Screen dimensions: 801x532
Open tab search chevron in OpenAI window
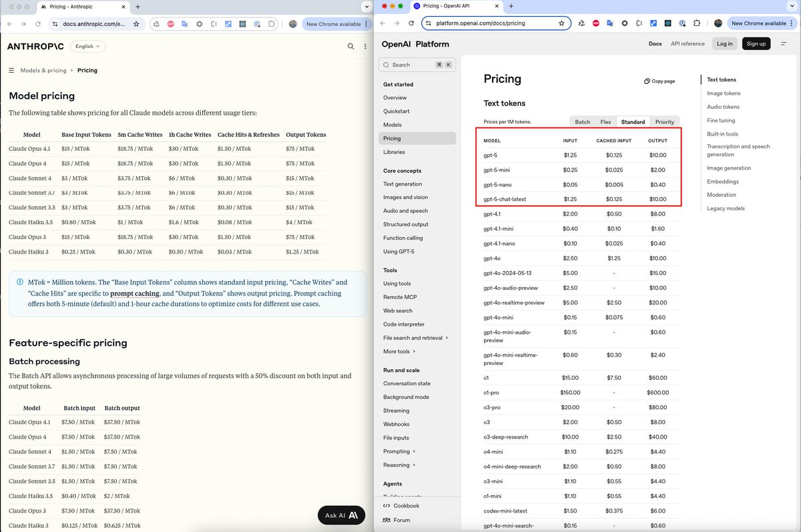(x=792, y=6)
